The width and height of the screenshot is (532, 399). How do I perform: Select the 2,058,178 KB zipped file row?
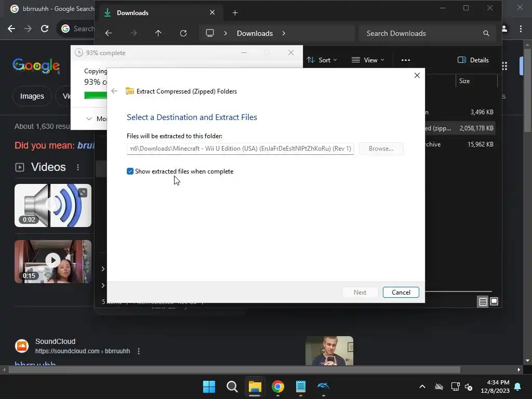[x=460, y=128]
